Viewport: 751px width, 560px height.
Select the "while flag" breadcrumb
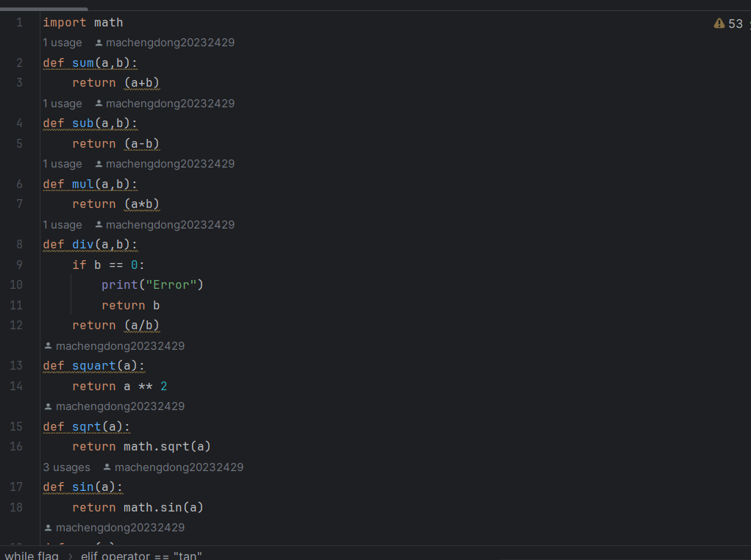click(31, 555)
